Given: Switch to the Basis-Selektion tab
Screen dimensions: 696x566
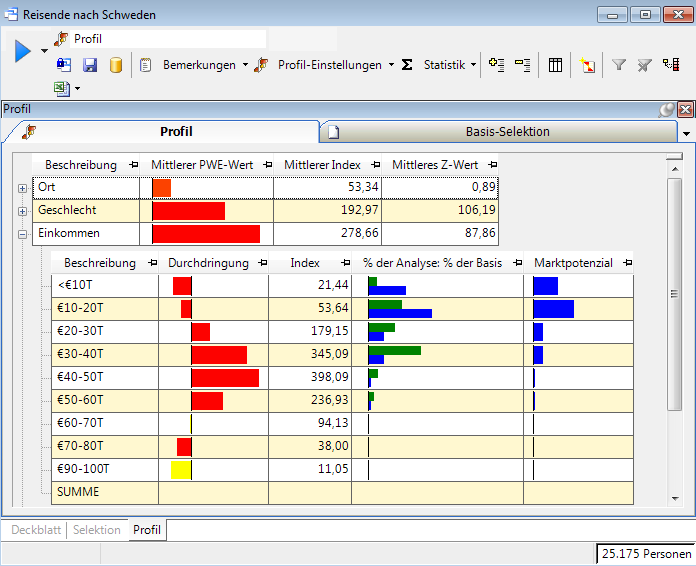Looking at the screenshot, I should tap(507, 132).
